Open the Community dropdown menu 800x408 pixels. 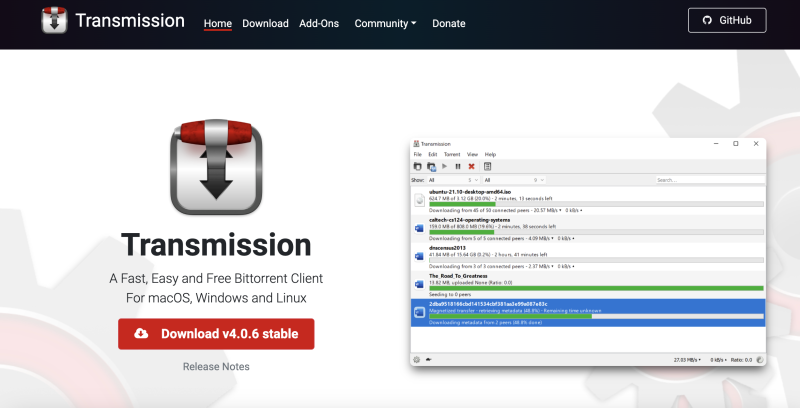point(385,23)
